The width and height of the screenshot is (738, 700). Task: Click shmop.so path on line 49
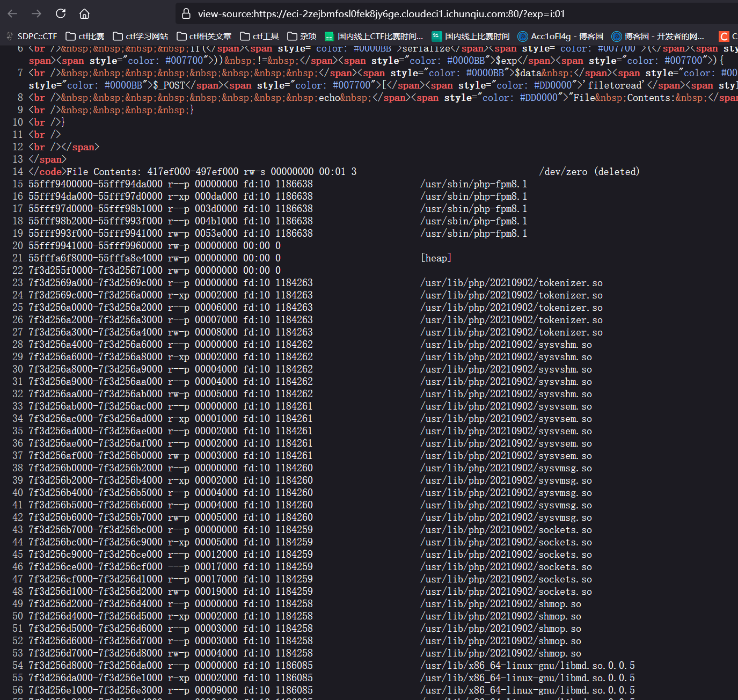coord(501,604)
